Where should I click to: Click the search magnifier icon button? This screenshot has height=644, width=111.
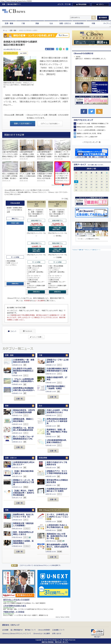pos(94,18)
